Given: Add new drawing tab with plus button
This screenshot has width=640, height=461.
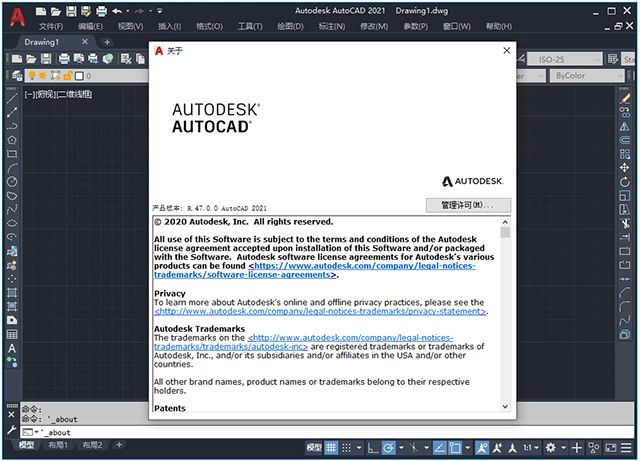Looking at the screenshot, I should [107, 42].
